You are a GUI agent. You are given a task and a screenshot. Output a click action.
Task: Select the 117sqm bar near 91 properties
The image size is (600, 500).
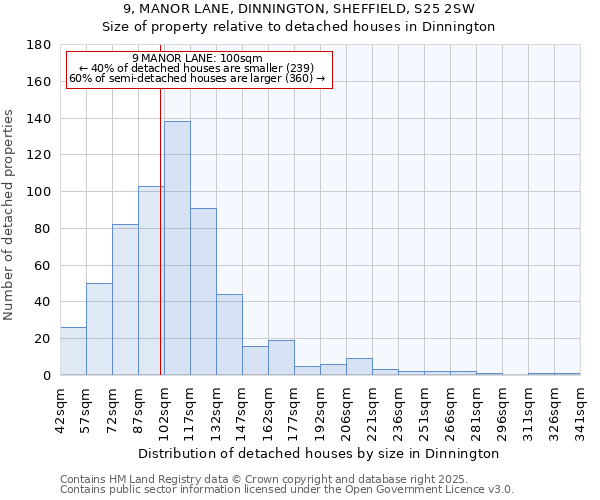[203, 291]
